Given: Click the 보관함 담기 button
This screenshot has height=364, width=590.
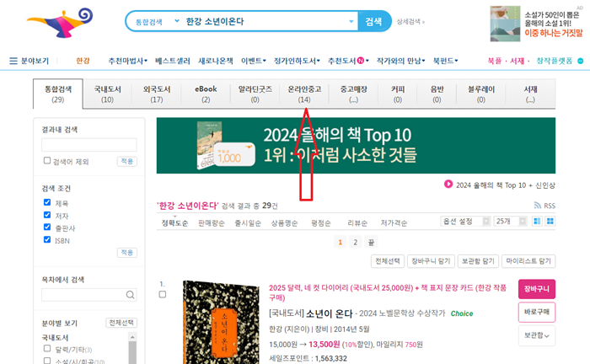Looking at the screenshot, I should [x=478, y=261].
